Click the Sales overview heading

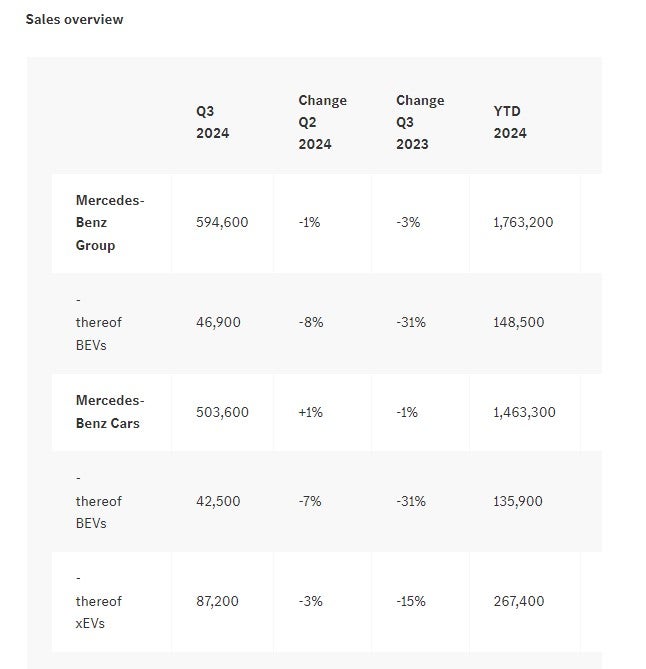(74, 19)
